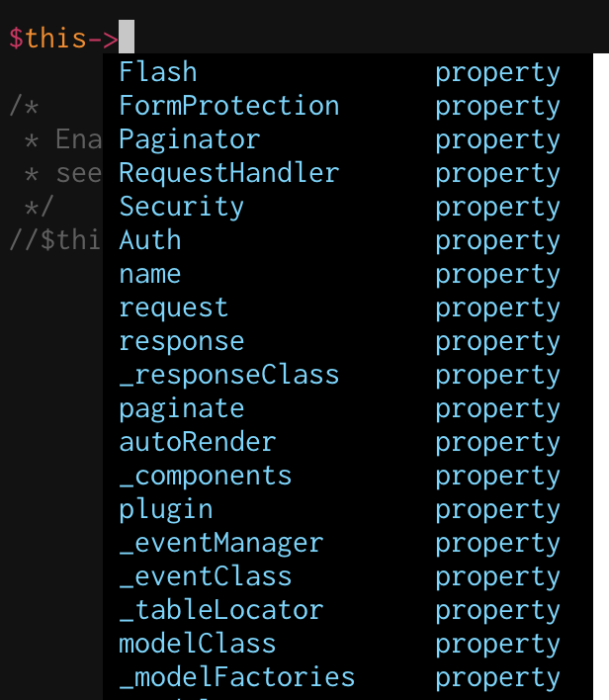
Task: Pick _eventClass from the autocomplete popup
Action: (x=205, y=576)
